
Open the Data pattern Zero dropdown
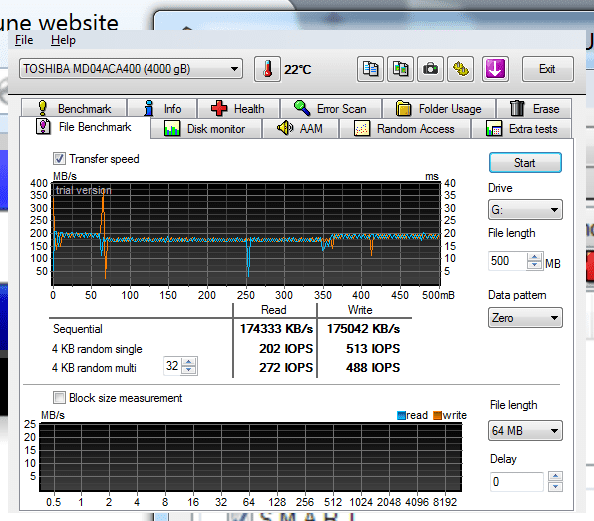525,318
